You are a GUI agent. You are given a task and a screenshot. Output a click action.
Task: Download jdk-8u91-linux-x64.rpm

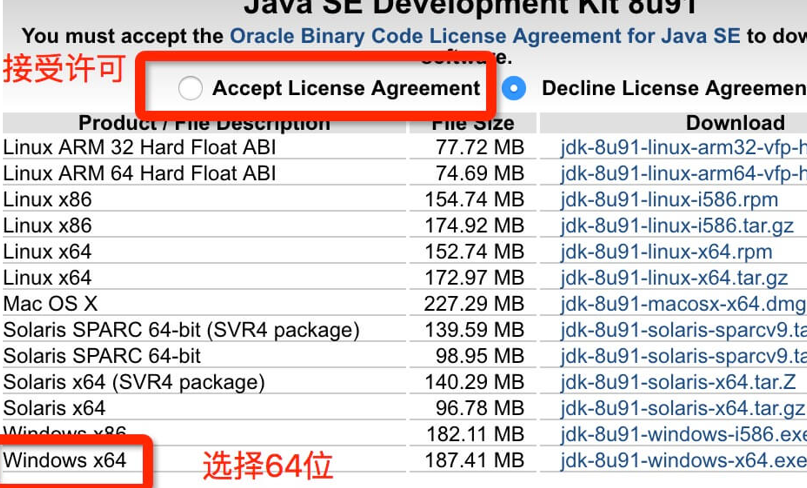666,252
